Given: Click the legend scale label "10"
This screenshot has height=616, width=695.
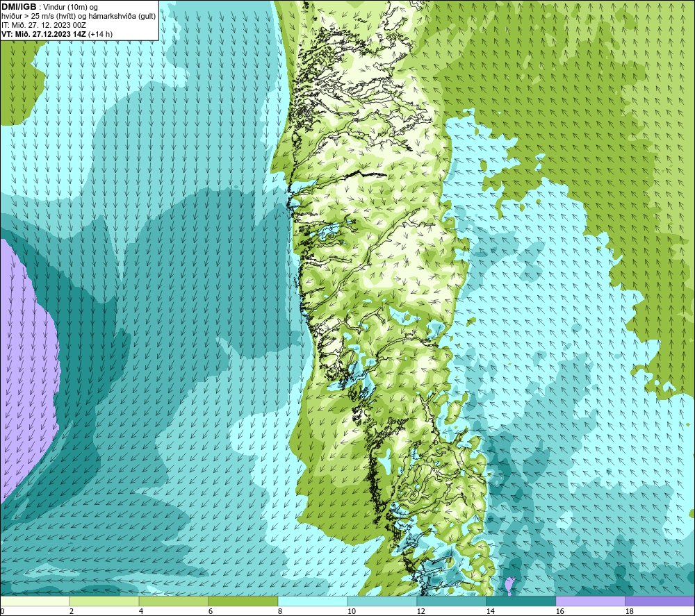Looking at the screenshot, I should click(x=352, y=611).
